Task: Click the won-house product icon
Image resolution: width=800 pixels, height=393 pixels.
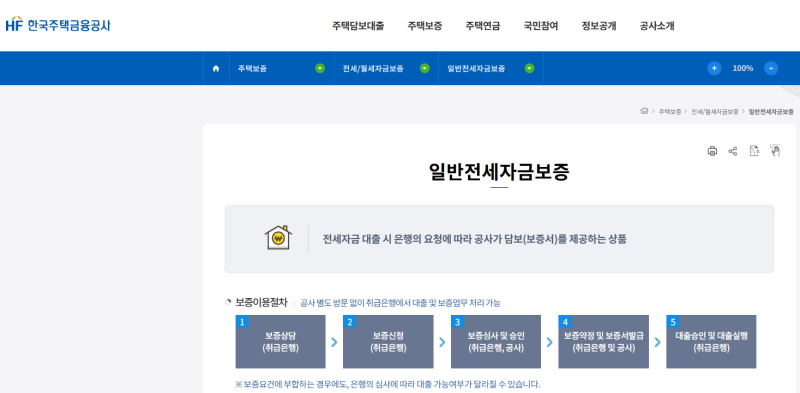Action: point(278,238)
